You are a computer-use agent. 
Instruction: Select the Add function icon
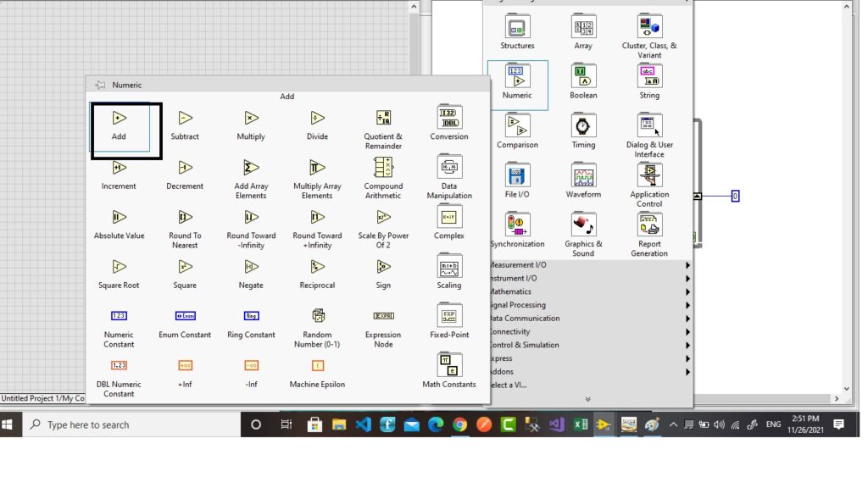tap(119, 119)
